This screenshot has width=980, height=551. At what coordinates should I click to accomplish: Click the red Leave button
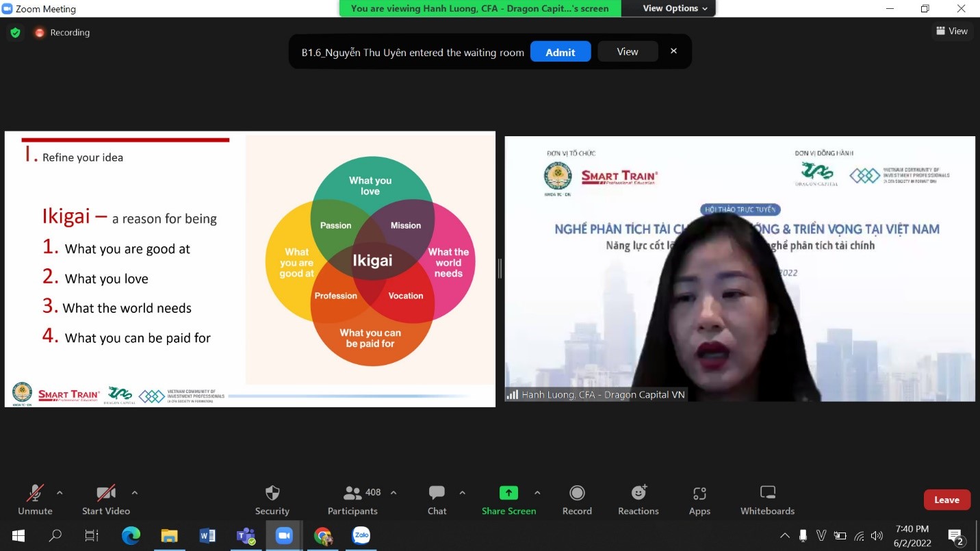point(947,500)
